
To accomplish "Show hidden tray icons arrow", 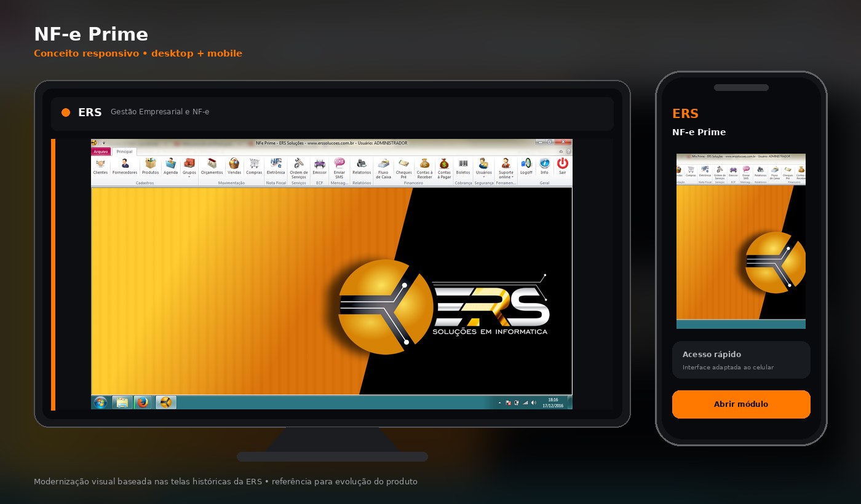I will (499, 403).
